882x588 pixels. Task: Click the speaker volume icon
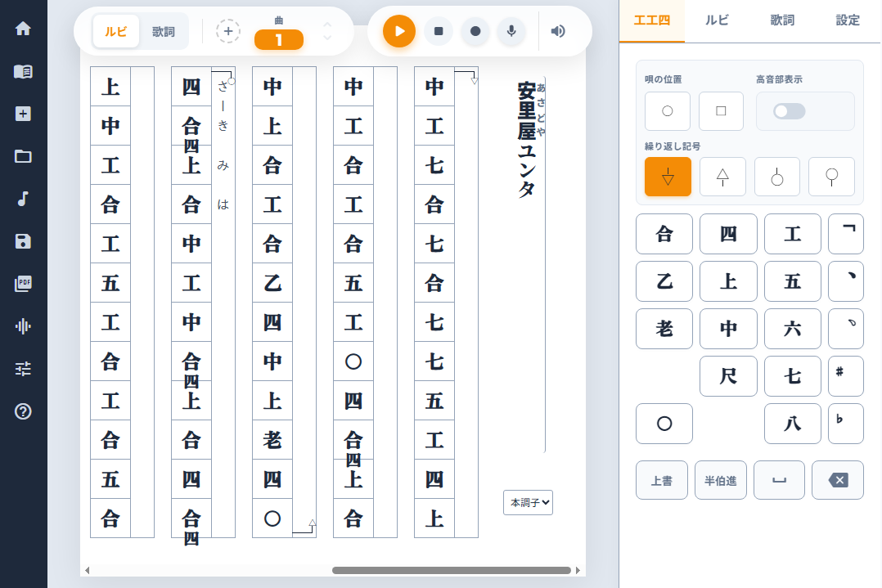[x=557, y=31]
